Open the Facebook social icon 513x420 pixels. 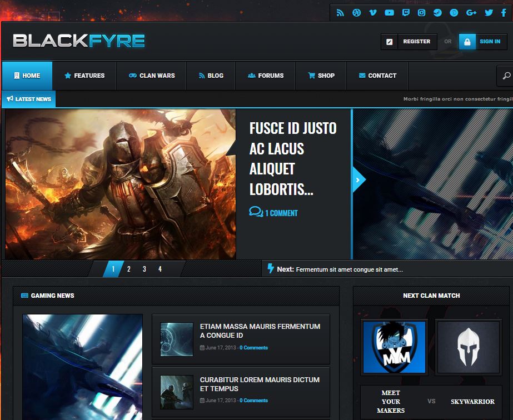504,13
